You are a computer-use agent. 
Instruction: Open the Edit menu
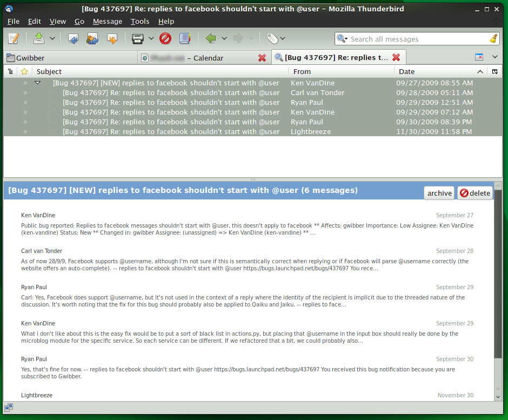pos(35,22)
